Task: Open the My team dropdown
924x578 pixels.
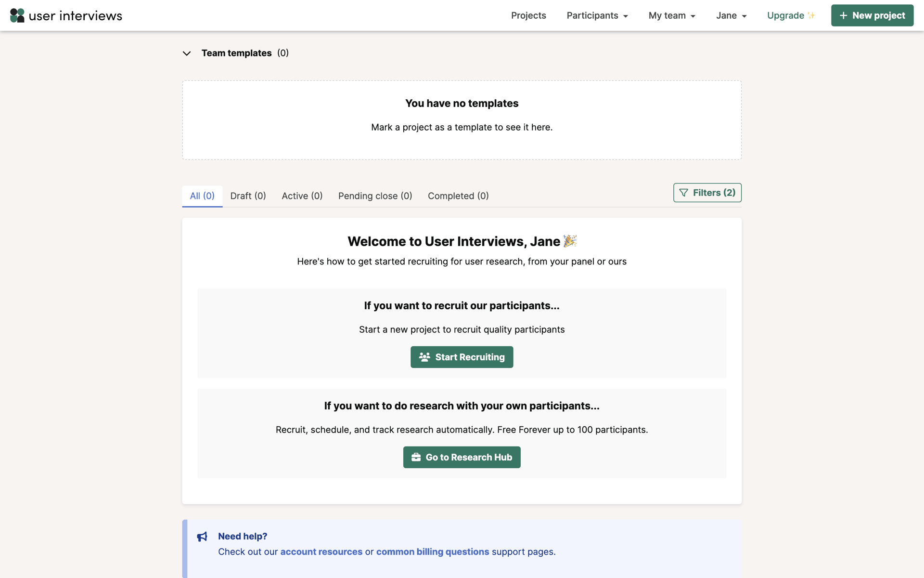Action: tap(672, 15)
